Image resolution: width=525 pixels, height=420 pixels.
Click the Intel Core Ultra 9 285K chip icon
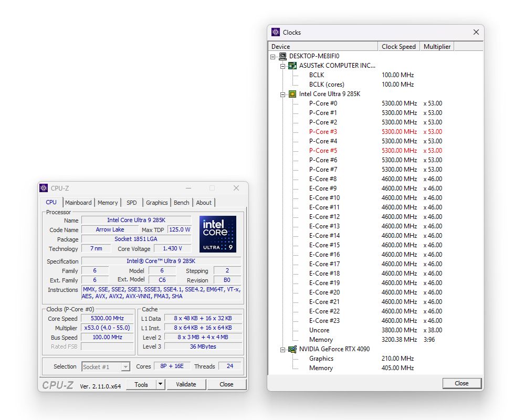292,94
